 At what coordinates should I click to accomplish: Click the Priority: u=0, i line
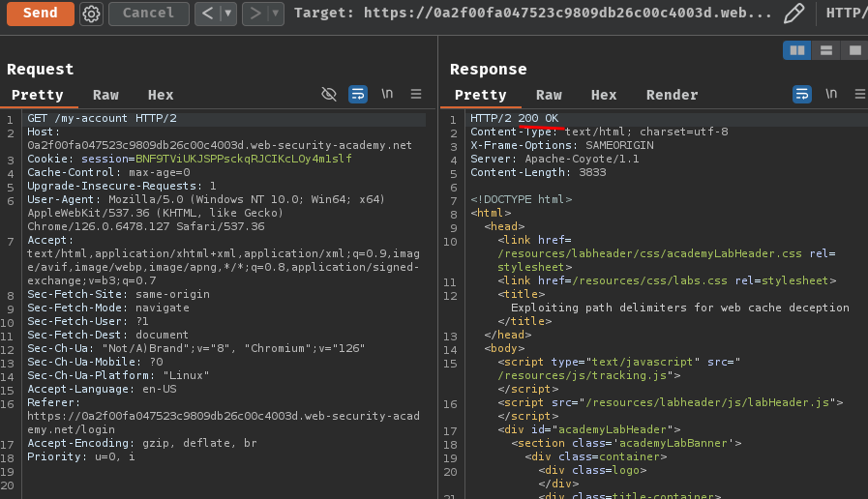pyautogui.click(x=81, y=457)
